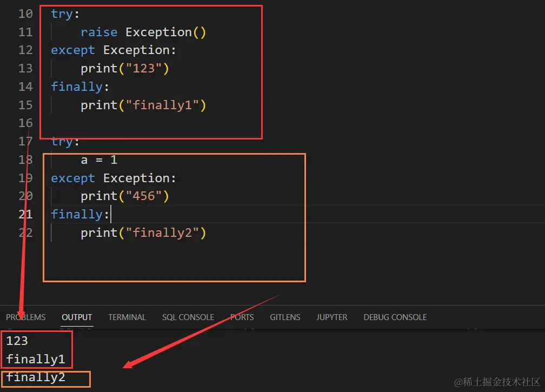Screen dimensions: 545x392
Task: Open the TERMINAL tab
Action: click(x=127, y=317)
